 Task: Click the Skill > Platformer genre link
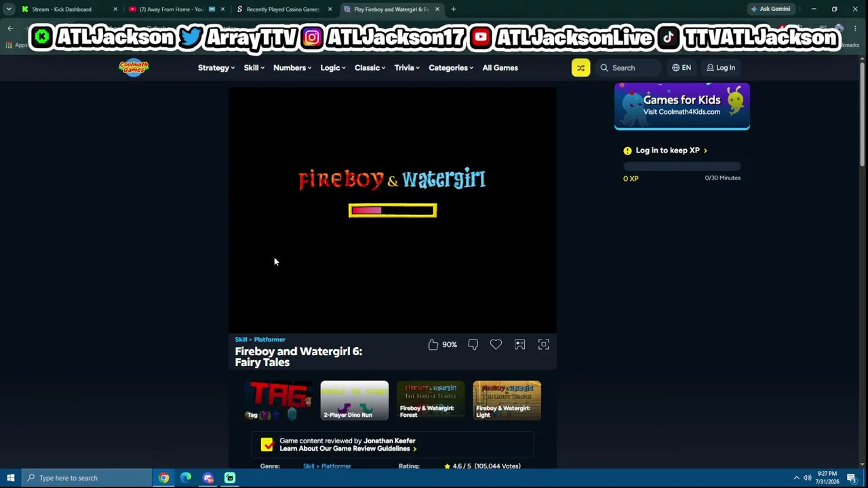click(327, 466)
